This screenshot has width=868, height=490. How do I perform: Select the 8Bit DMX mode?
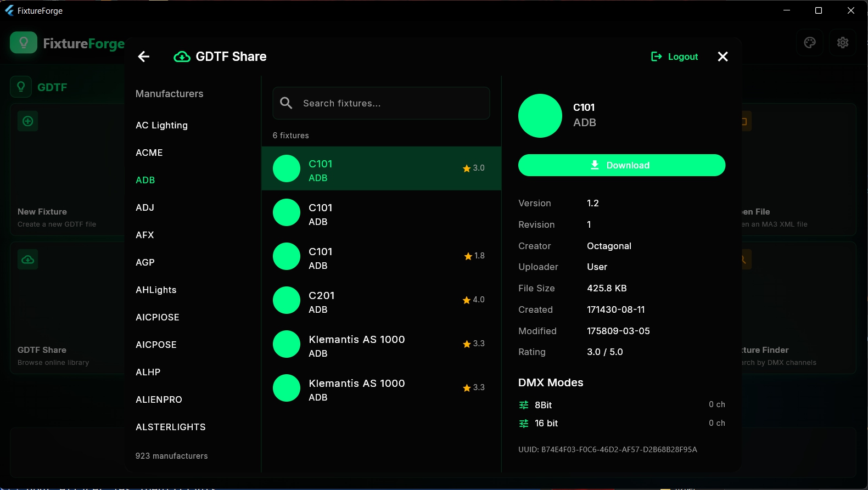tap(621, 405)
